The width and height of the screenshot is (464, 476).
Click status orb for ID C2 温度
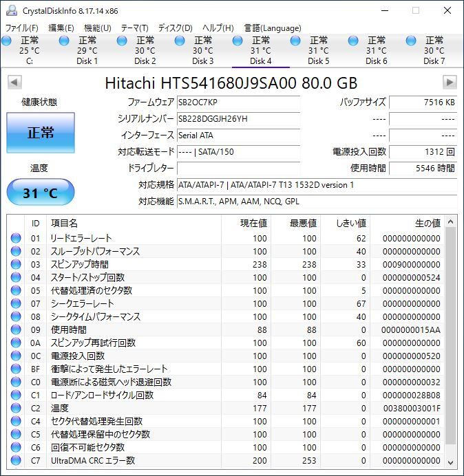[x=16, y=408]
